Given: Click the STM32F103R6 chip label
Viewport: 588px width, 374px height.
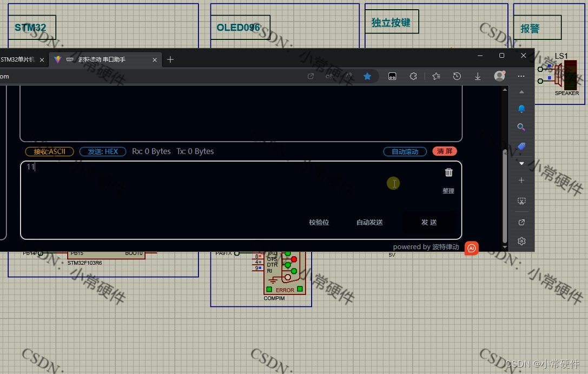Looking at the screenshot, I should click(x=85, y=263).
